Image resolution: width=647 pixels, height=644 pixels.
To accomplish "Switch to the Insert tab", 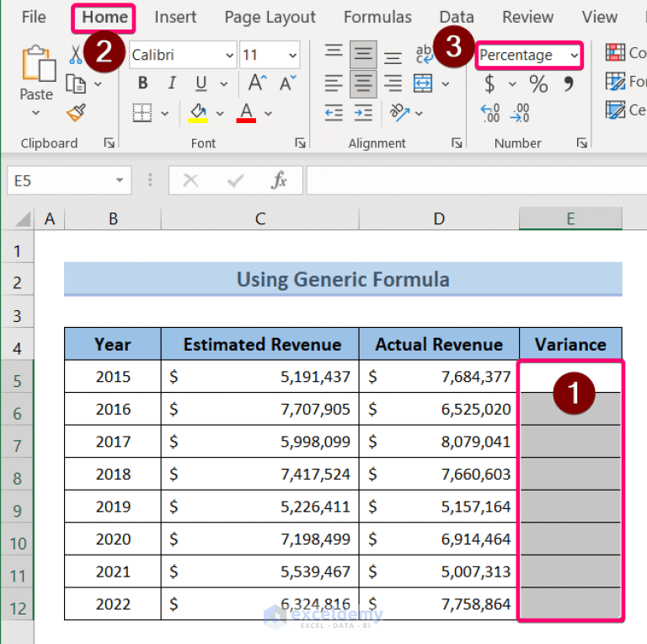I will [x=175, y=18].
